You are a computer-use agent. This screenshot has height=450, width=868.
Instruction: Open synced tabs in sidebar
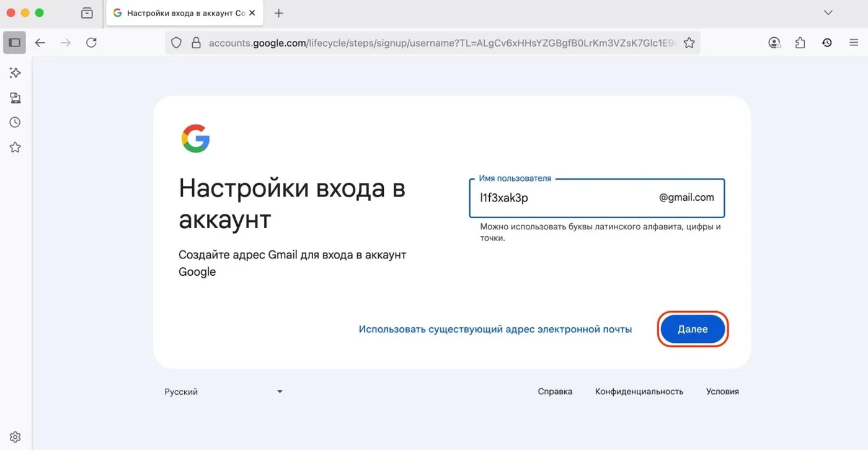[15, 98]
